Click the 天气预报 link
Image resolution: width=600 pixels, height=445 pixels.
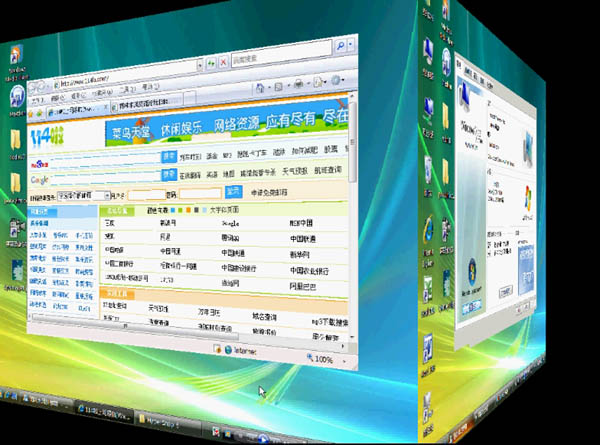pos(295,171)
